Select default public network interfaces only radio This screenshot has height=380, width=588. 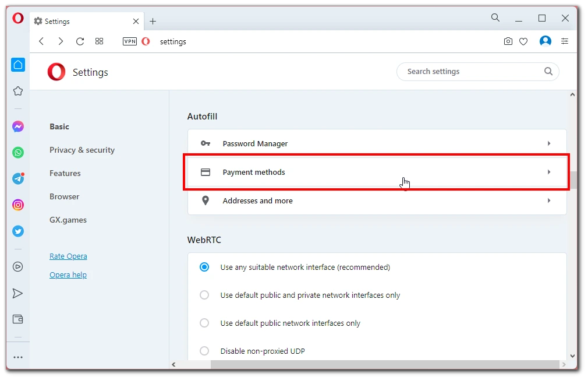(204, 323)
